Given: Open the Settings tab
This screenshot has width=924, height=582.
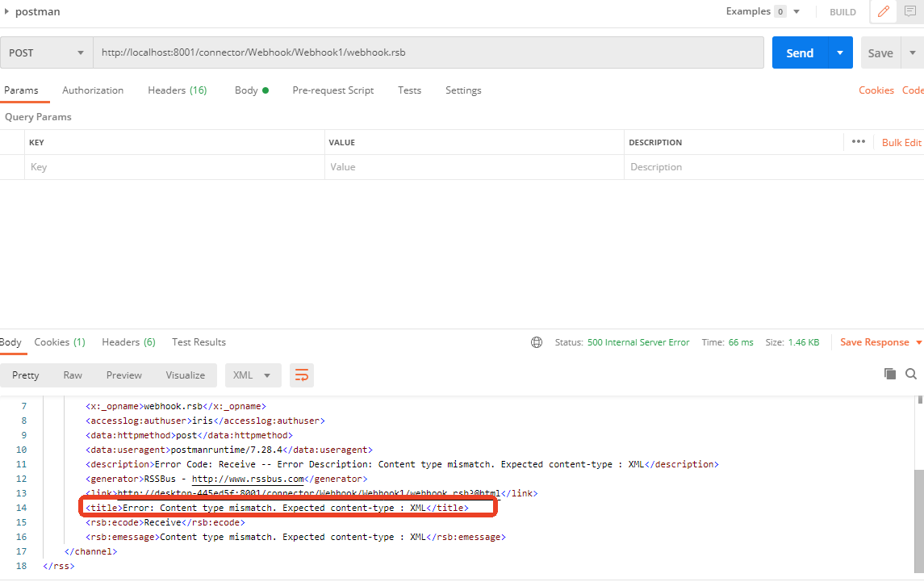Looking at the screenshot, I should click(x=463, y=90).
